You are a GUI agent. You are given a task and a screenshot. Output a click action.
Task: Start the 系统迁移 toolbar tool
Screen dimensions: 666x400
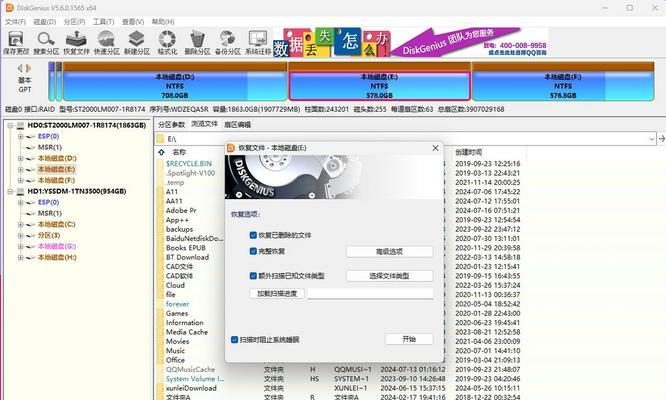pyautogui.click(x=258, y=42)
